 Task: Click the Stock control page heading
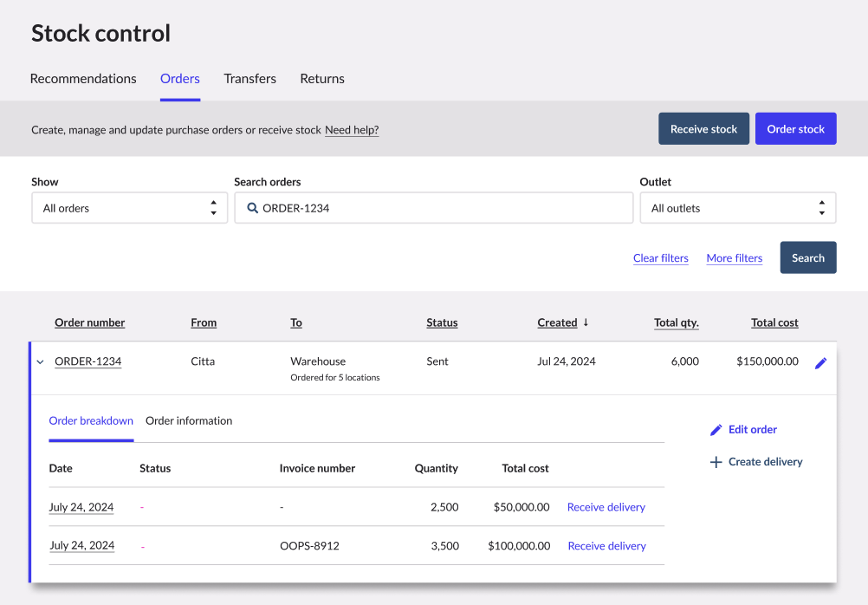(x=100, y=33)
